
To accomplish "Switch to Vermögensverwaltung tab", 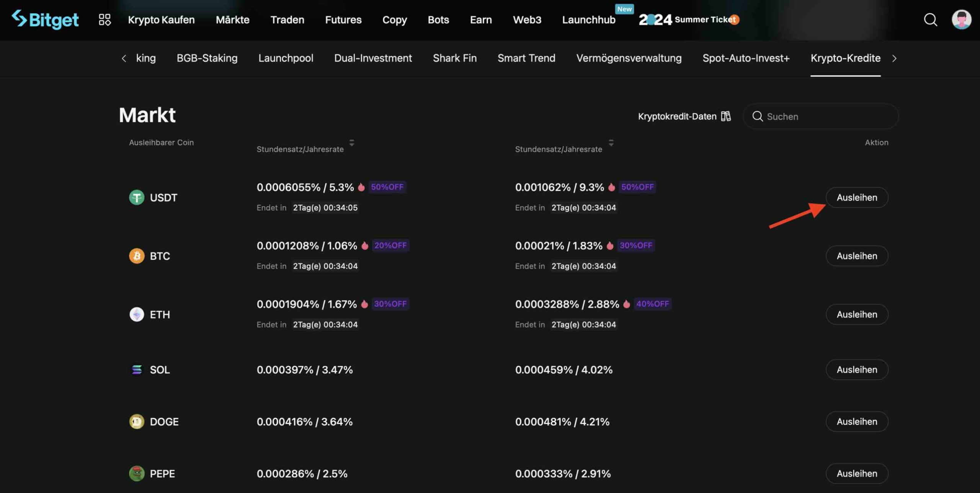I will pyautogui.click(x=629, y=58).
